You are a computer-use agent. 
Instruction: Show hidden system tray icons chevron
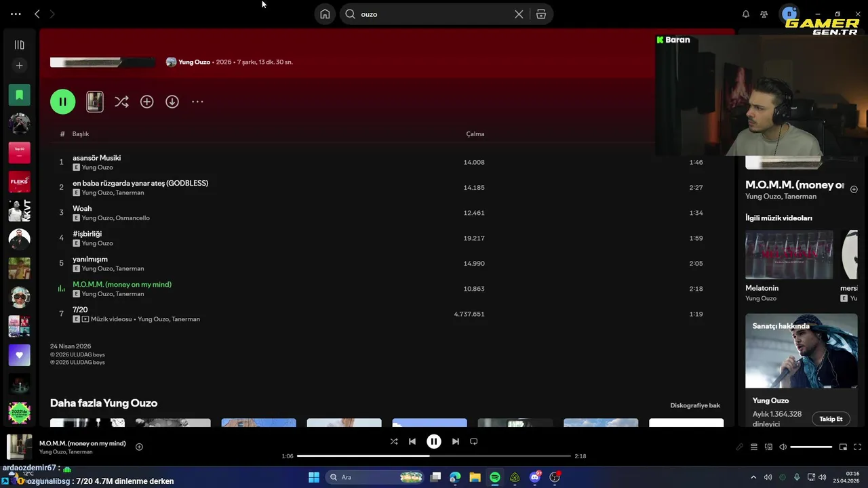coord(753,477)
